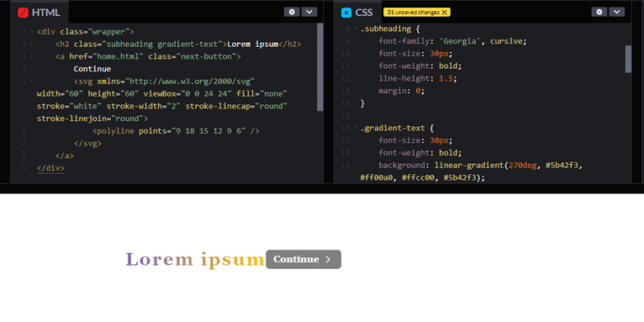The image size is (644, 322).
Task: Click the .gradient-text selector in CSS
Action: [x=393, y=128]
